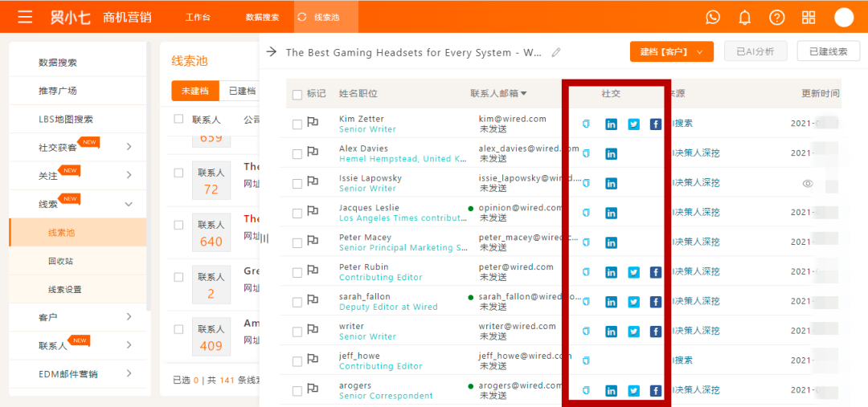Open arogers' Twitter icon
This screenshot has width=868, height=407.
(634, 391)
